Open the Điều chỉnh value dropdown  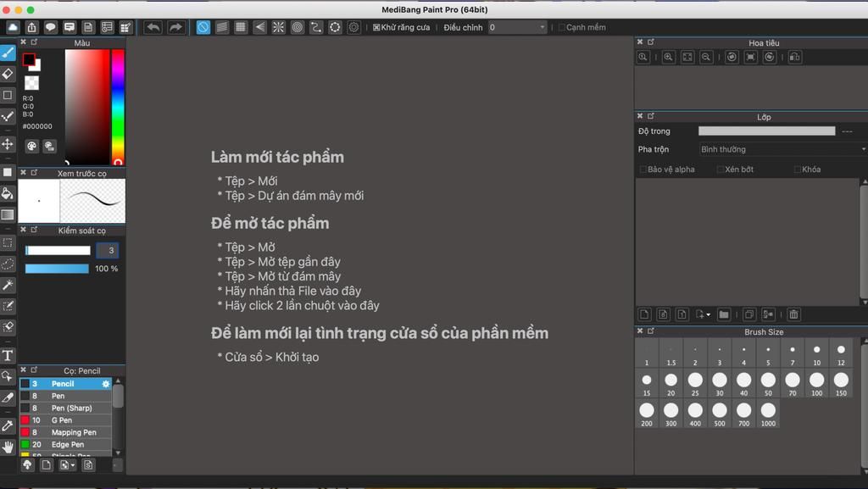(518, 27)
